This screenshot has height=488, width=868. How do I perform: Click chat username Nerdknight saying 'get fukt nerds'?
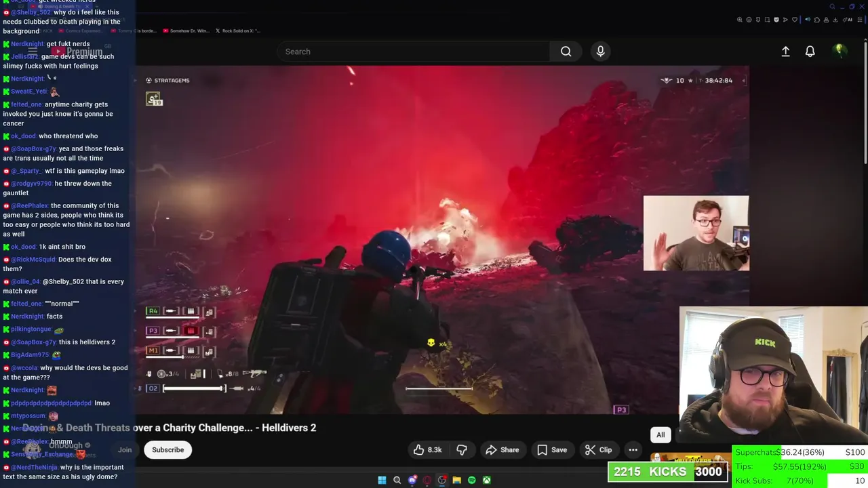pos(27,44)
